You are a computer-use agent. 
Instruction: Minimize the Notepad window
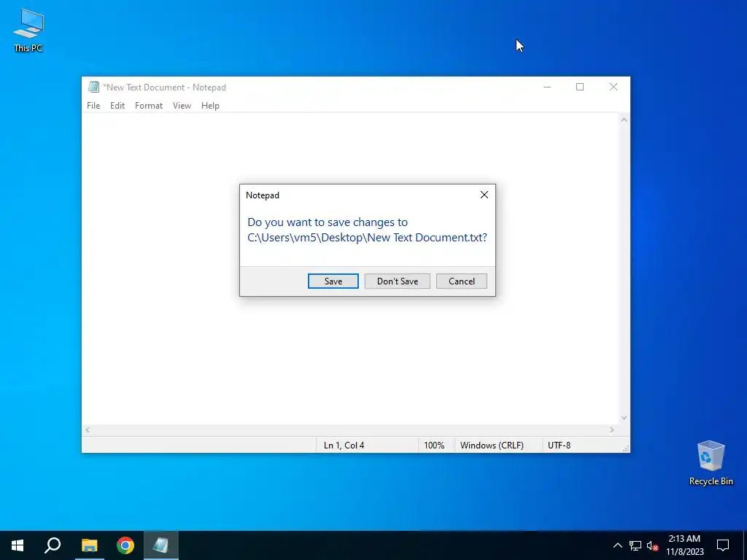tap(547, 87)
